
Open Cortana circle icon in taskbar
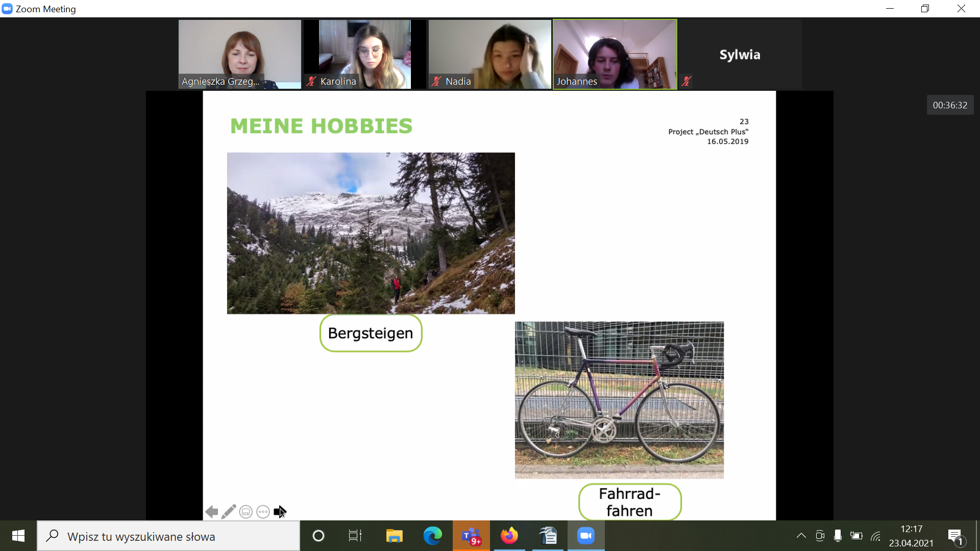tap(318, 536)
